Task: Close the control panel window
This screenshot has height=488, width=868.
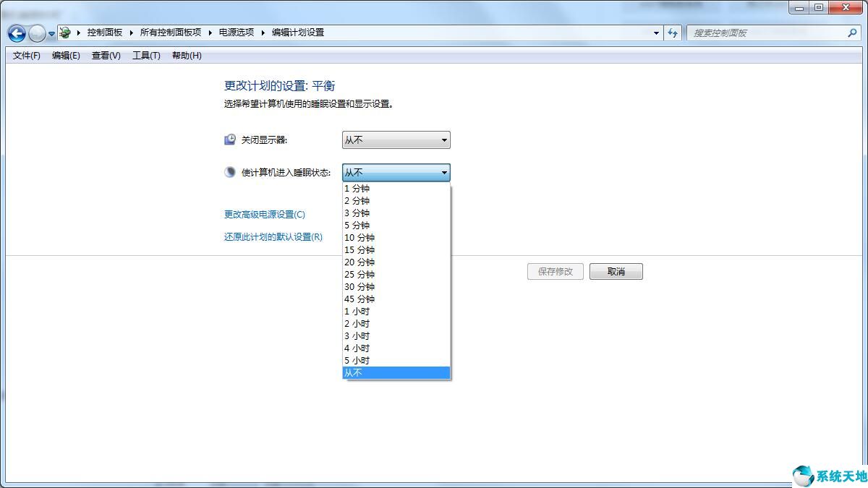Action: click(x=845, y=8)
